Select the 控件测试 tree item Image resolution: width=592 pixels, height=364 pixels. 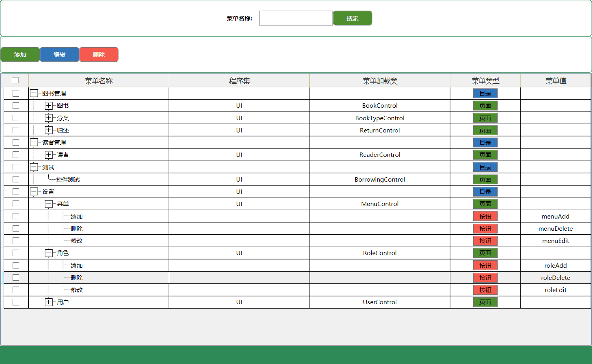pos(68,179)
